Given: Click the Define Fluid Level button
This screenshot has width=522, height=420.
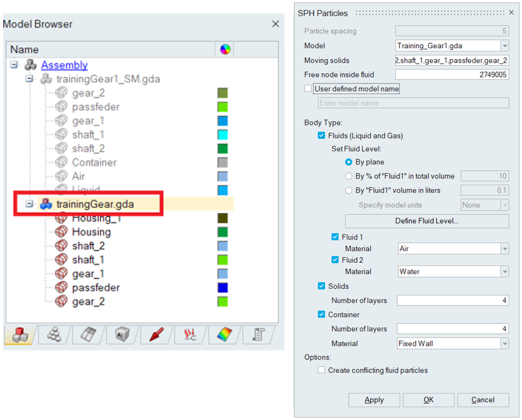Looking at the screenshot, I should [x=427, y=221].
